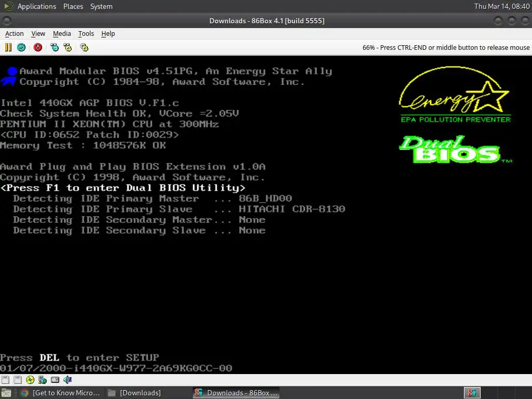Viewport: 532px width, 399px height.
Task: Click the clock showing Thu Mar 14, 08:40
Action: [502, 6]
